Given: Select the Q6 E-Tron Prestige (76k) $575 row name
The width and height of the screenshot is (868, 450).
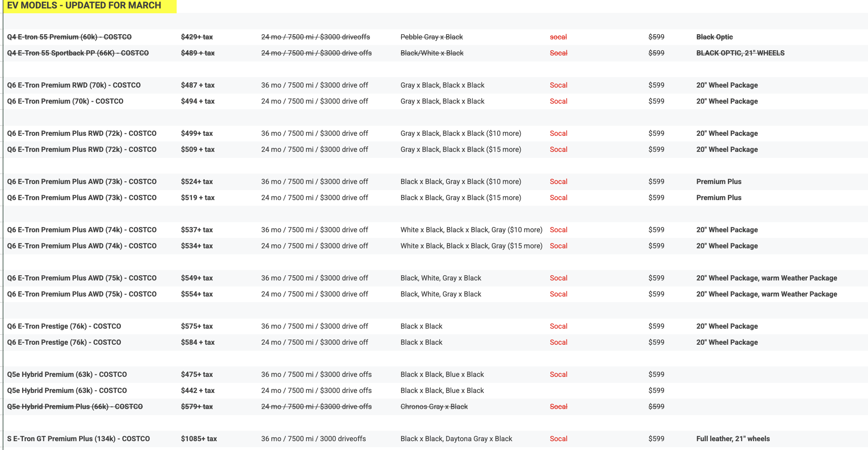Looking at the screenshot, I should tap(64, 326).
